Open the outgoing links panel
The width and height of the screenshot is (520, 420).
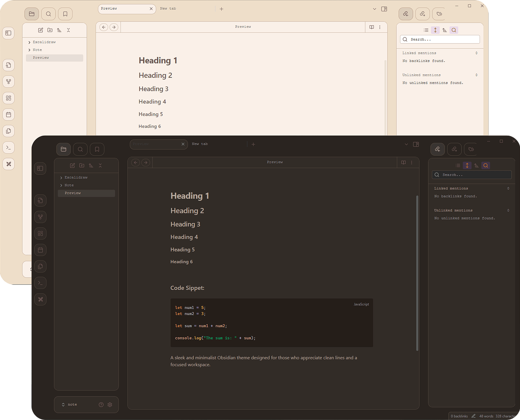[454, 149]
